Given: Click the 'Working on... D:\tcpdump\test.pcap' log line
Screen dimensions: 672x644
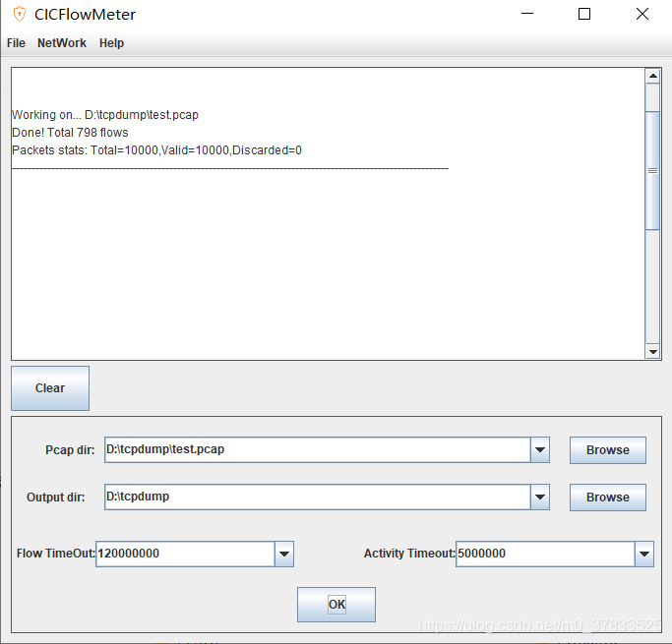Looking at the screenshot, I should 105,115.
